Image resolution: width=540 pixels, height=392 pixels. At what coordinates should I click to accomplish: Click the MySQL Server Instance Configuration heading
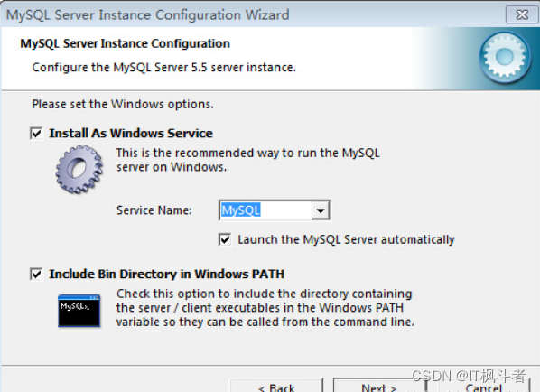125,43
